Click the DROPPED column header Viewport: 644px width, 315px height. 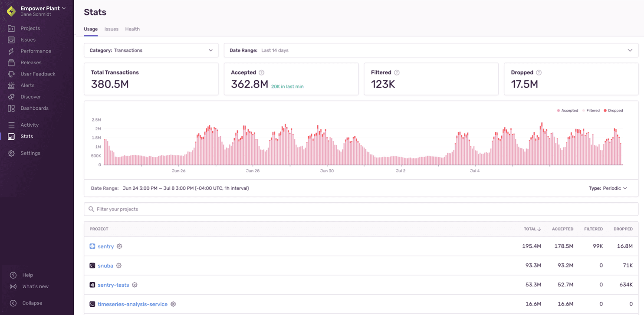[x=623, y=229]
